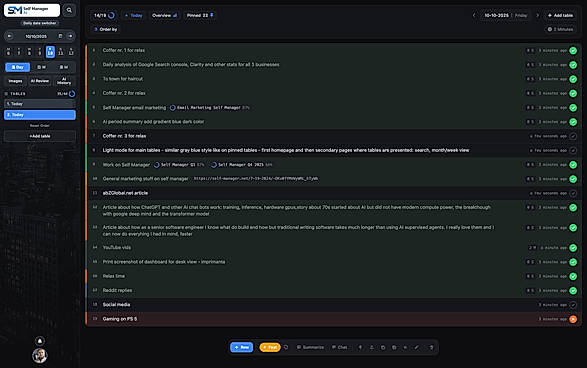This screenshot has width=587, height=368.
Task: Expand the Order by options
Action: (x=106, y=29)
